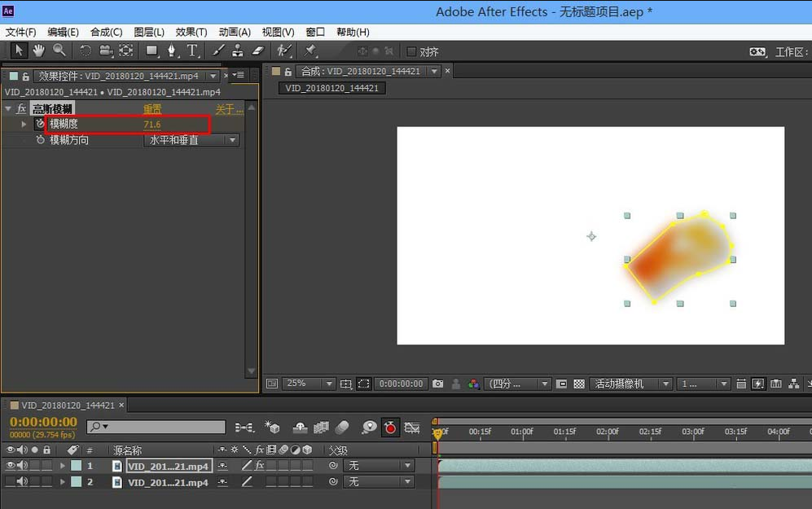The width and height of the screenshot is (812, 509).
Task: Select the Horizontal Type tool
Action: pyautogui.click(x=192, y=50)
